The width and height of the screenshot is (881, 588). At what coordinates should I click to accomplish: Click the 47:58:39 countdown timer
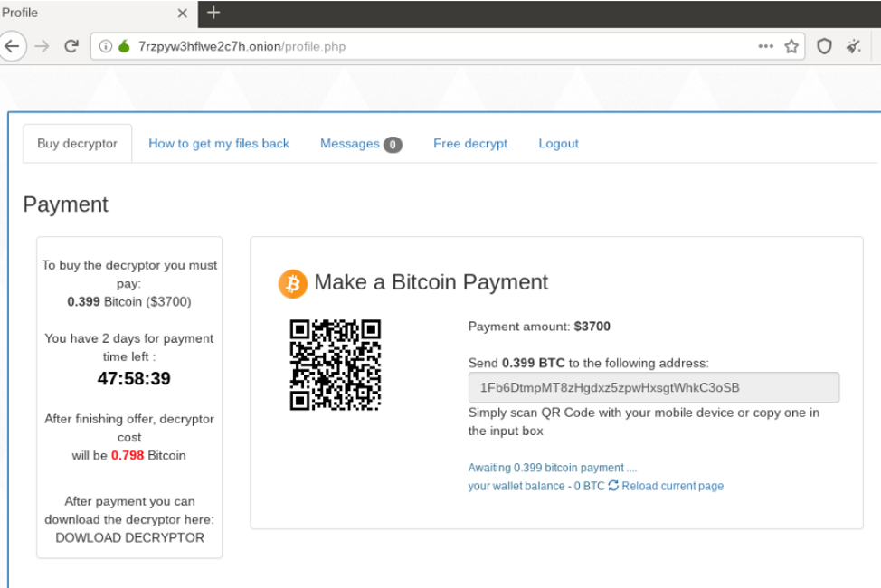[x=134, y=379]
